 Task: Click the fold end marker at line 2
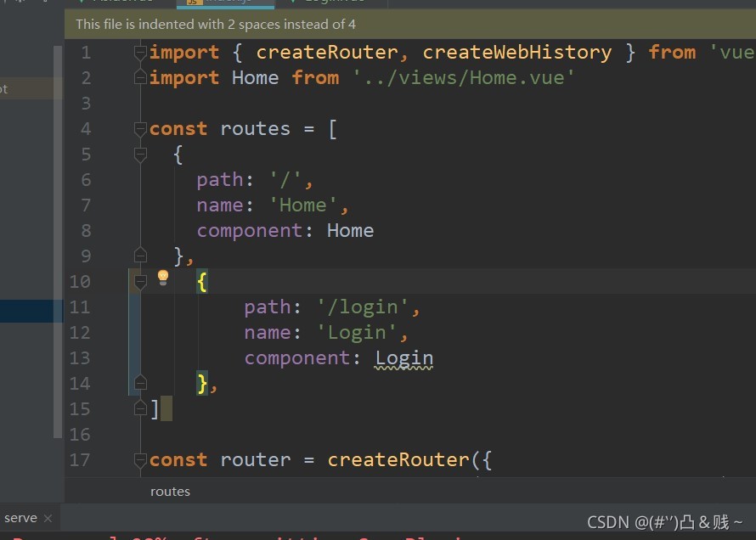[140, 77]
